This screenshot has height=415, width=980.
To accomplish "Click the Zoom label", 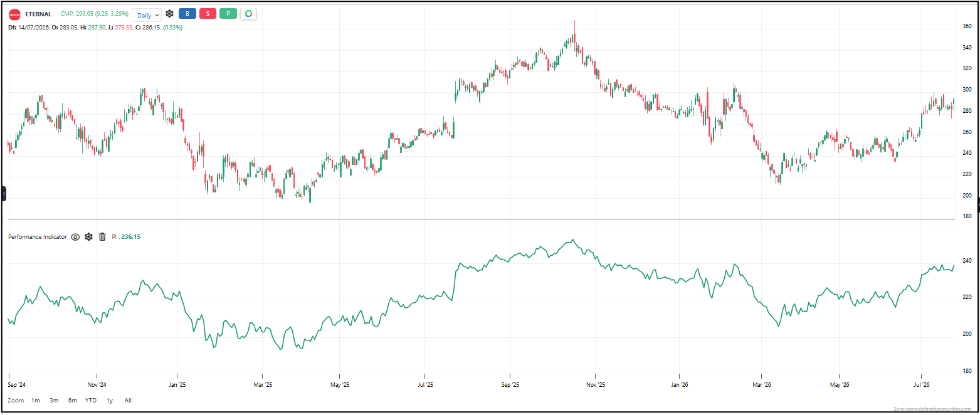I will (16, 400).
